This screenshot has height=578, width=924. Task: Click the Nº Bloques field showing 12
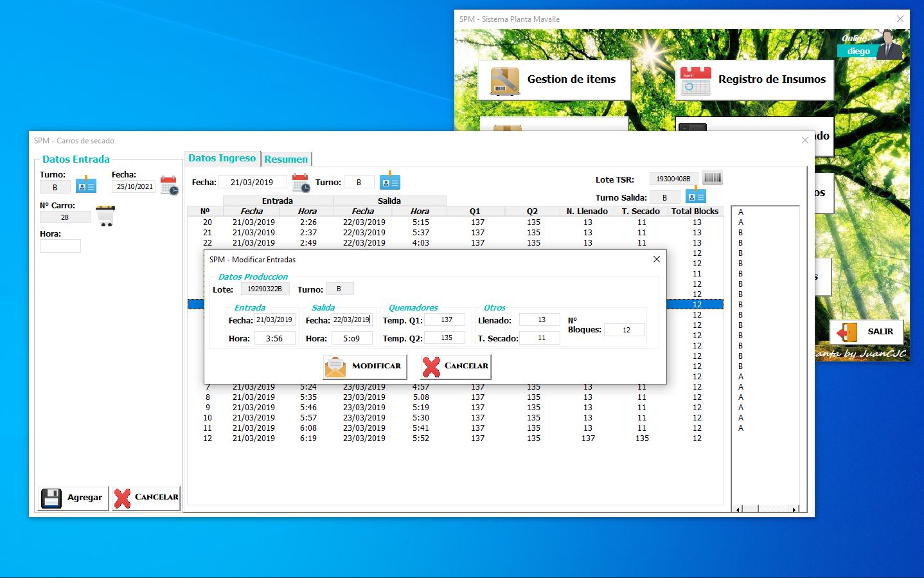click(x=624, y=330)
